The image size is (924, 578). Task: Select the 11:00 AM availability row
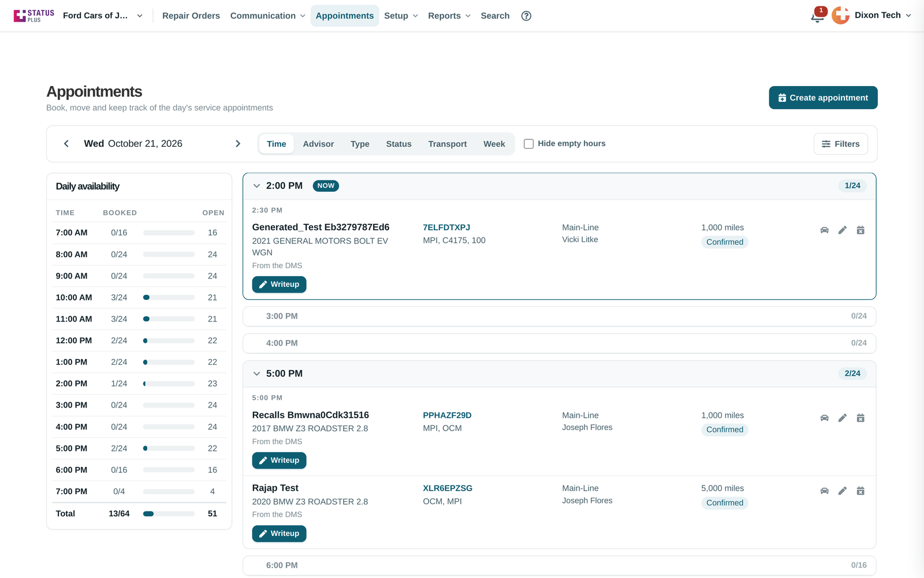tap(139, 319)
